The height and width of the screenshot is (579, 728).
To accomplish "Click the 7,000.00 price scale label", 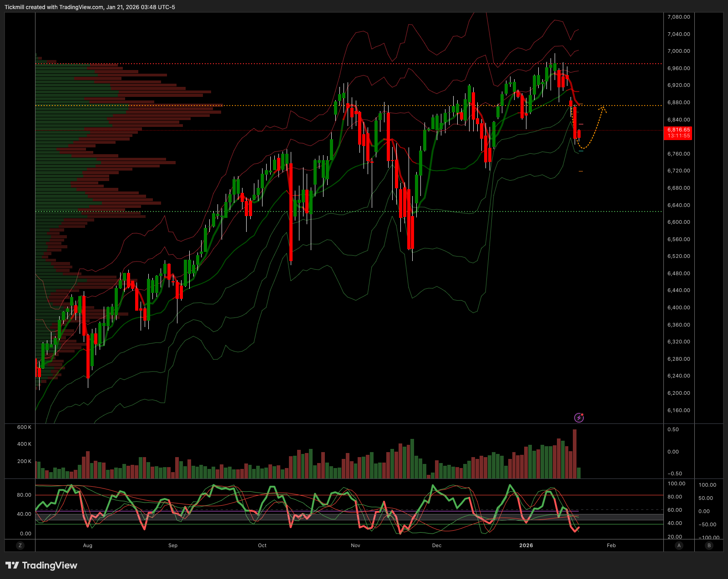I will (678, 51).
